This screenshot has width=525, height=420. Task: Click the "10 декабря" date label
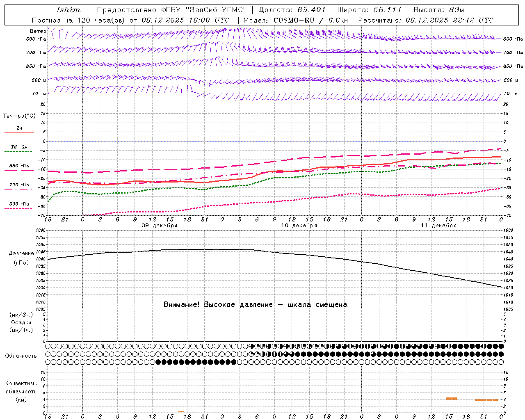(299, 226)
